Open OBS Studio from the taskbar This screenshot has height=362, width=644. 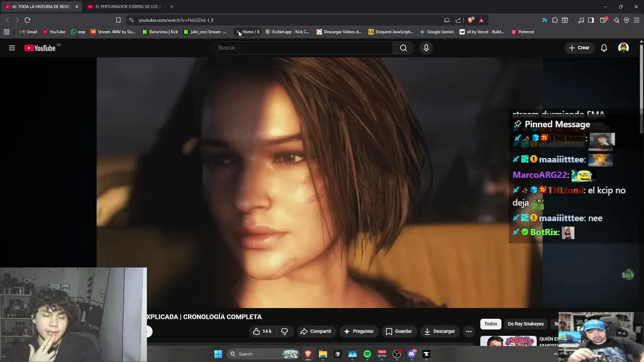(x=396, y=354)
